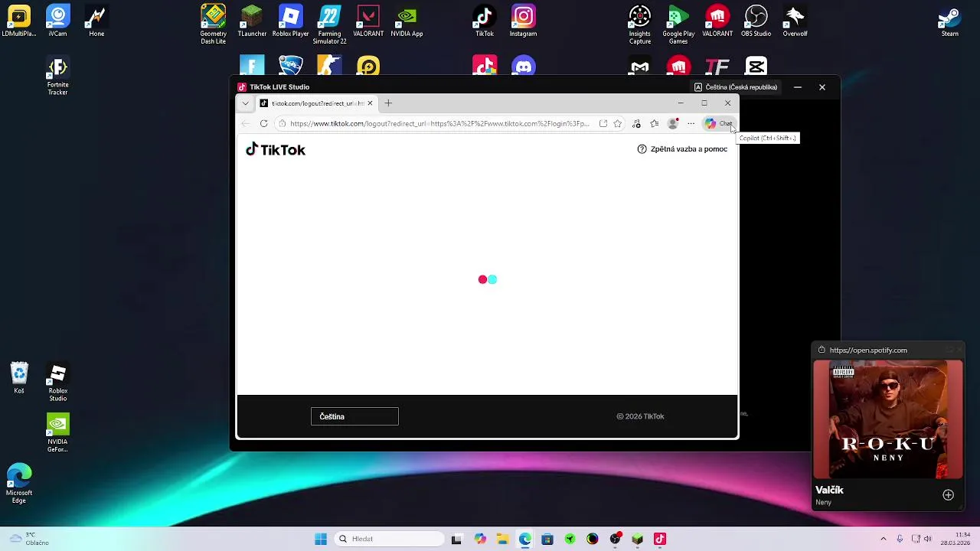Open the Koš recycle bin icon

(x=19, y=378)
